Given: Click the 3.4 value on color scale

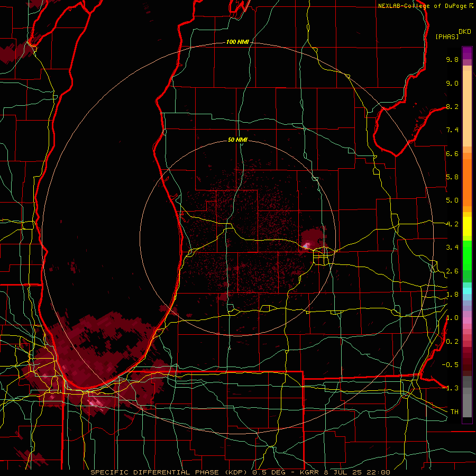Looking at the screenshot, I should coord(452,248).
